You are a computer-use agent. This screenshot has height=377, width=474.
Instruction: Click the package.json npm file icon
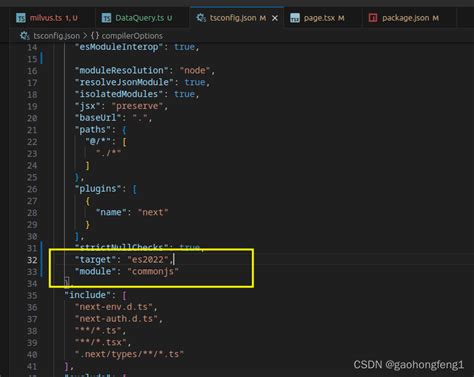pyautogui.click(x=373, y=18)
